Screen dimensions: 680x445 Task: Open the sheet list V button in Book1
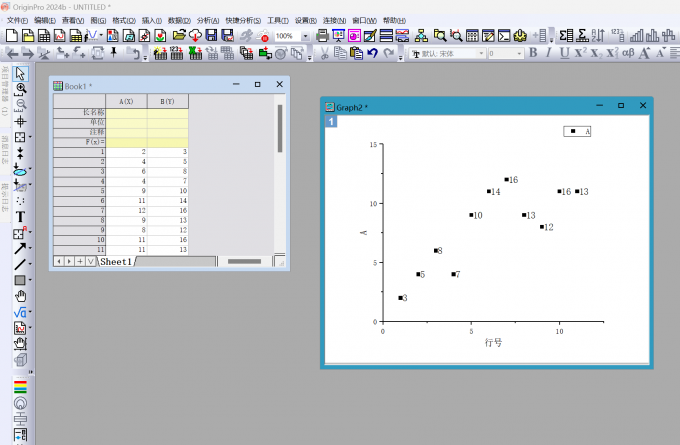pos(90,261)
